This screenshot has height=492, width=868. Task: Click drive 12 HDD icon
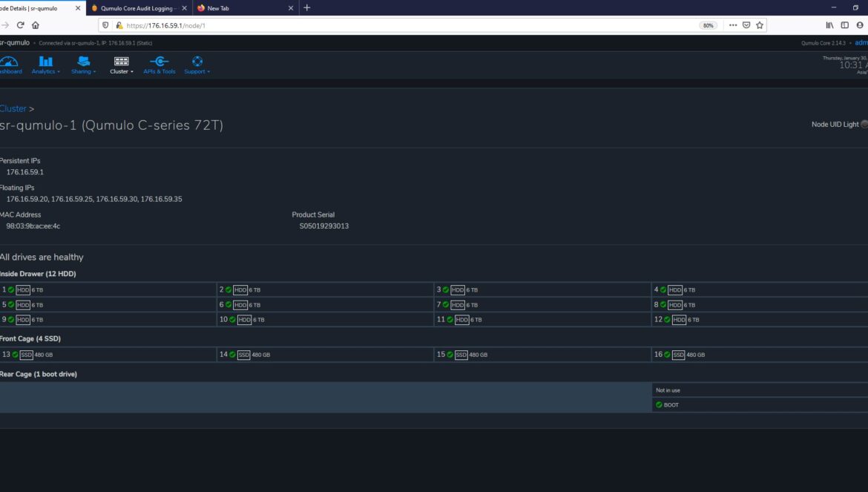pos(680,320)
